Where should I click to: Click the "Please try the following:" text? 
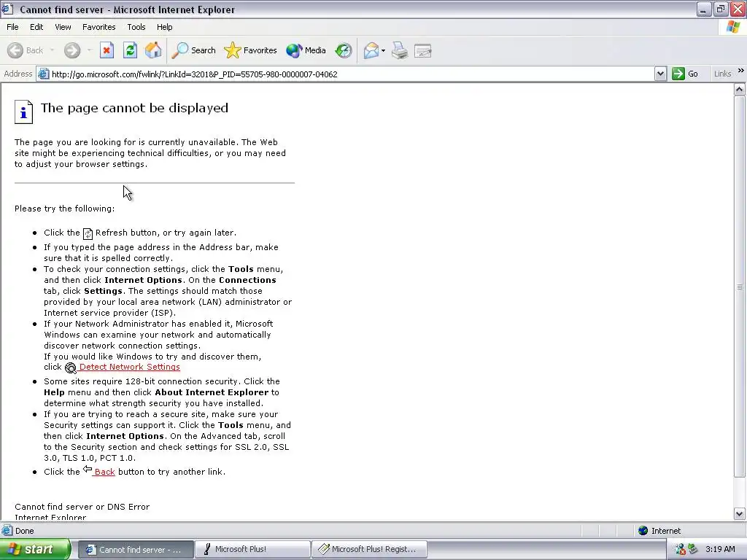pyautogui.click(x=64, y=209)
